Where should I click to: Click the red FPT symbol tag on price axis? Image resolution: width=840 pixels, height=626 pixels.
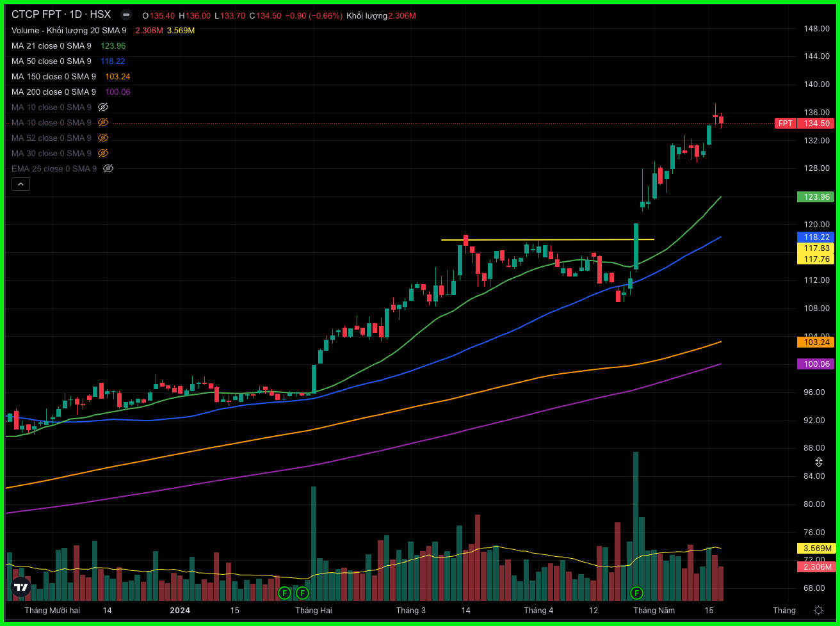(x=785, y=124)
